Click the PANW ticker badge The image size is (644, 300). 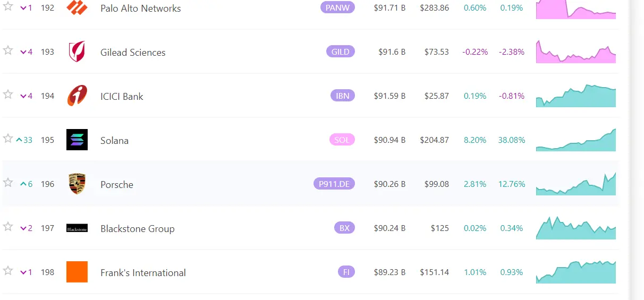click(337, 8)
